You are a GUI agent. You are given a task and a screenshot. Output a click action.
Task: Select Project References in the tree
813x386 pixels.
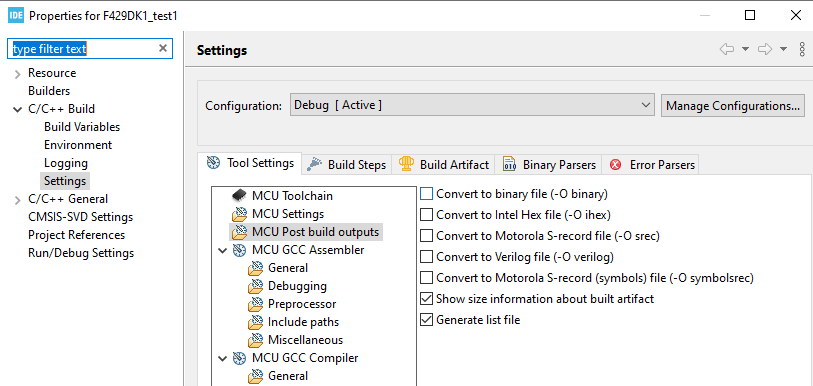point(76,235)
